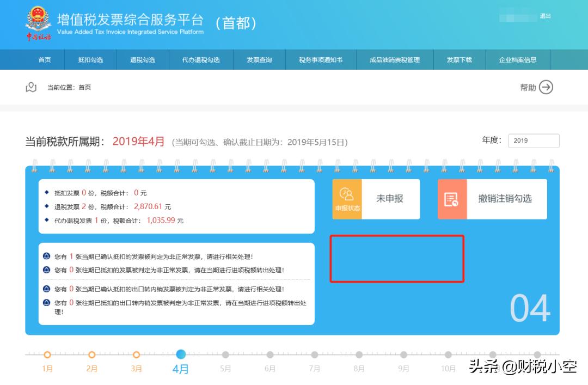Image resolution: width=588 pixels, height=385 pixels.
Task: Switch to the 抵扣勾选 tab
Action: [x=90, y=60]
